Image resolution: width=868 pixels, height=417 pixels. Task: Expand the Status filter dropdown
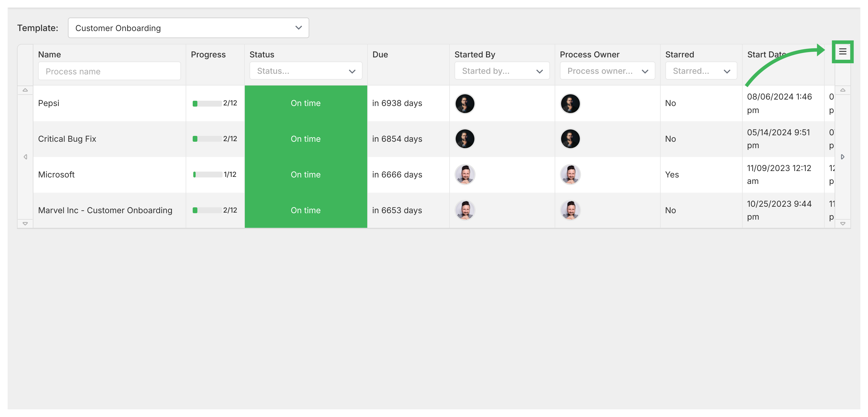[x=306, y=71]
